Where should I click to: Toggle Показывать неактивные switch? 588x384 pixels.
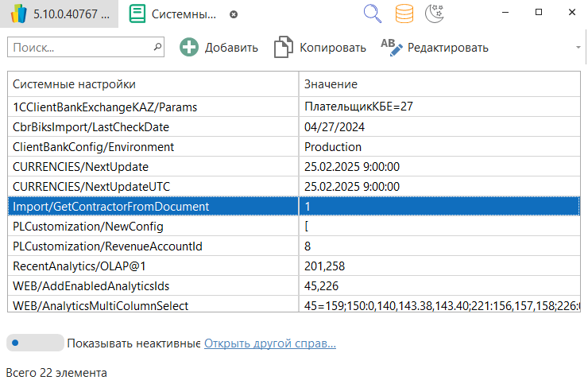(x=34, y=343)
